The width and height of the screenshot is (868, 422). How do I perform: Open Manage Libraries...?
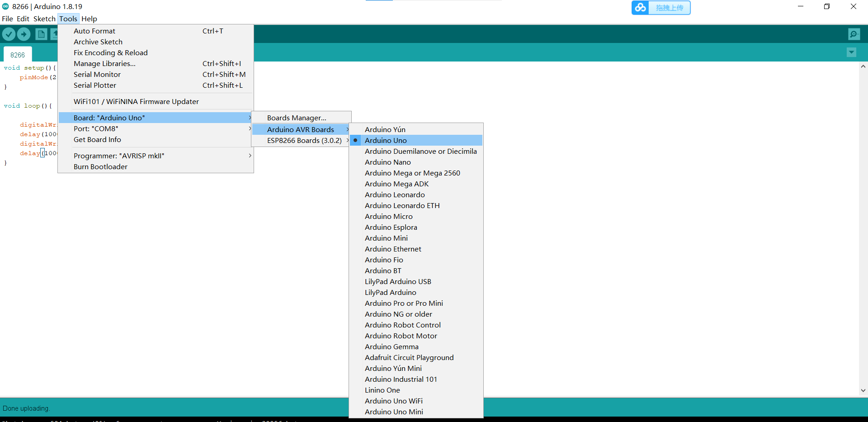coord(156,63)
